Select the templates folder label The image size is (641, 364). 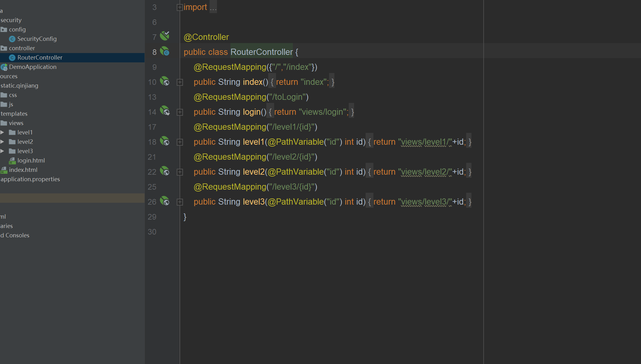pyautogui.click(x=14, y=114)
